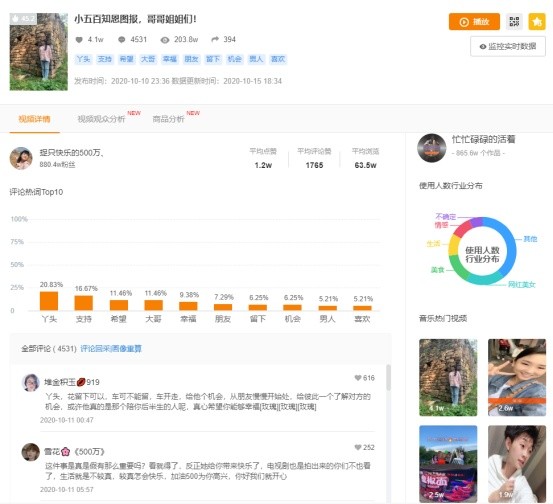
Task: Click the comment bubble icon beside 4531
Action: (x=122, y=40)
